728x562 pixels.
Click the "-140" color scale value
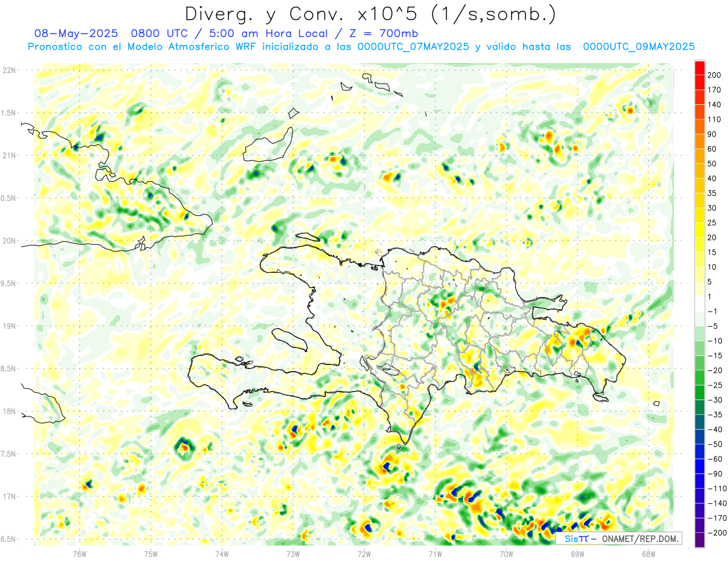(717, 503)
